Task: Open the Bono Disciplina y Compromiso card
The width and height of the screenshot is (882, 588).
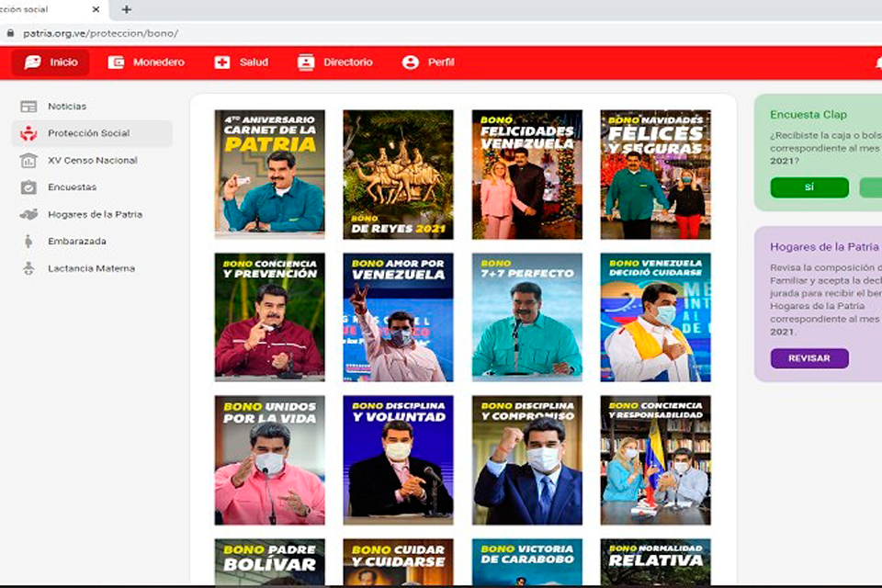Action: (x=527, y=460)
